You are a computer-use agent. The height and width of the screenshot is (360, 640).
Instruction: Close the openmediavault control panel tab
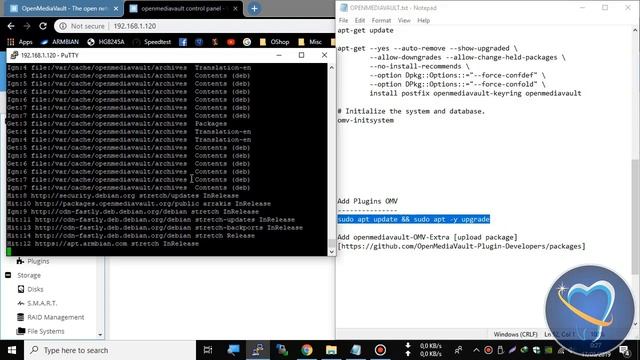235,8
